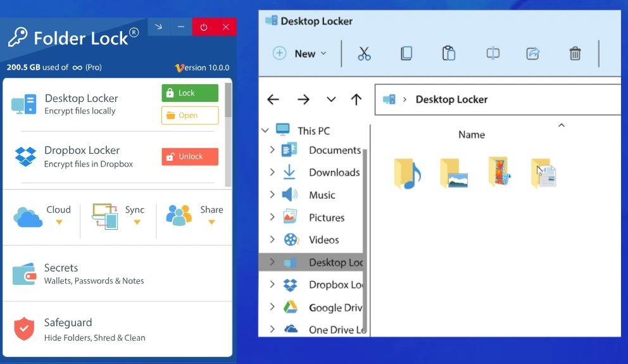Image resolution: width=628 pixels, height=364 pixels.
Task: Open the Share dropdown arrow
Action: click(x=211, y=222)
